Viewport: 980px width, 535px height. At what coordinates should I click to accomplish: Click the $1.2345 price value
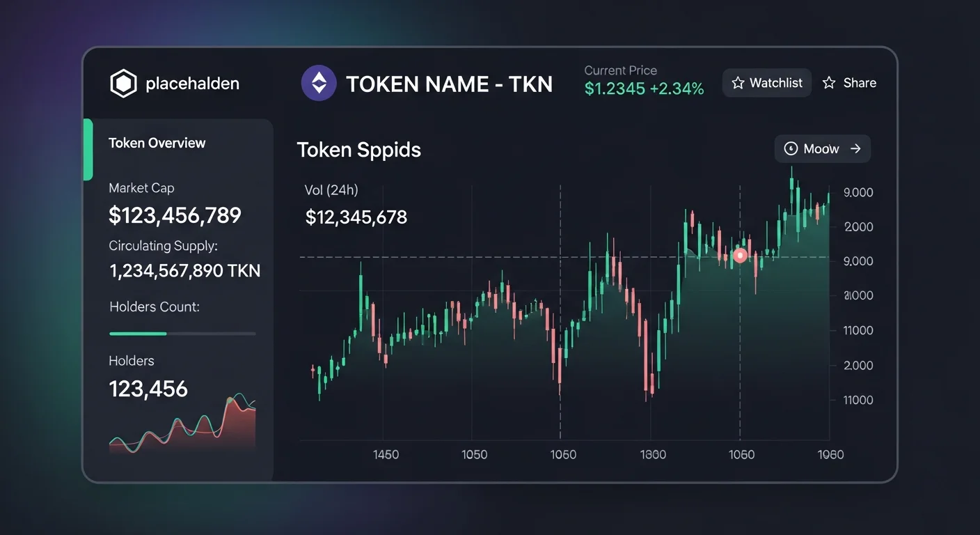(615, 89)
